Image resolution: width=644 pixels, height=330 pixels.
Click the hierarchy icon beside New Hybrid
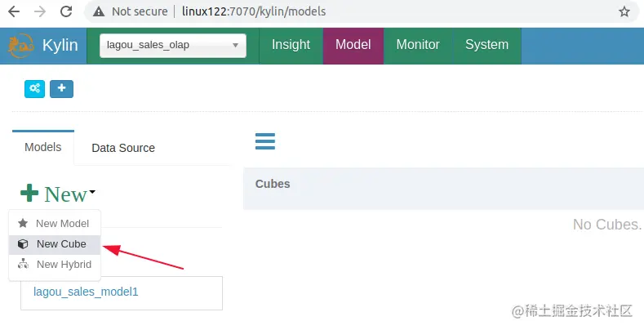coord(23,264)
